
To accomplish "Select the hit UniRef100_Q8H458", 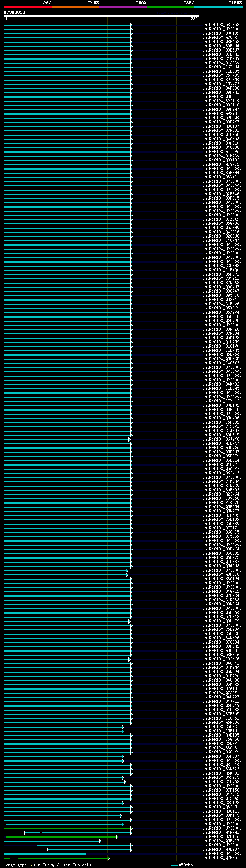I will [221, 42].
